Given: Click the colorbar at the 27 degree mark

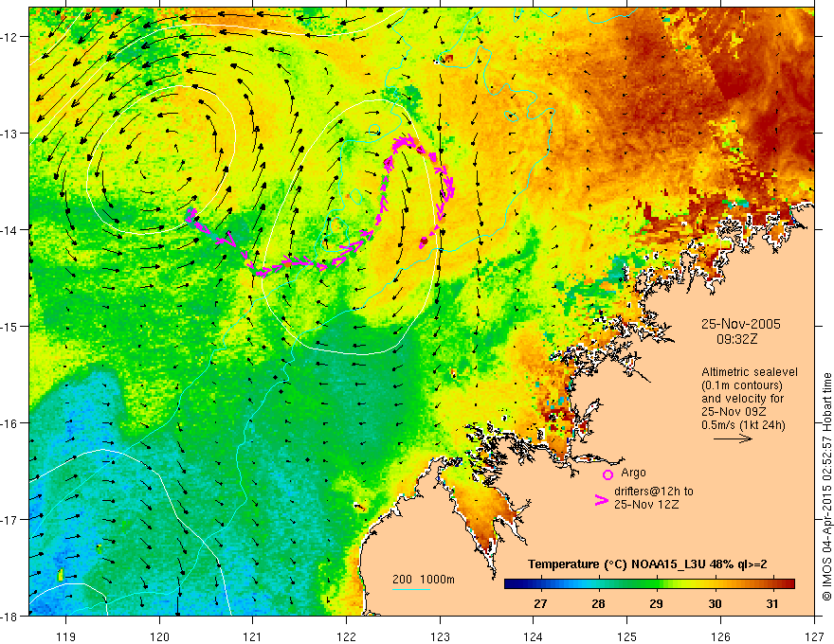Looking at the screenshot, I should (x=541, y=584).
